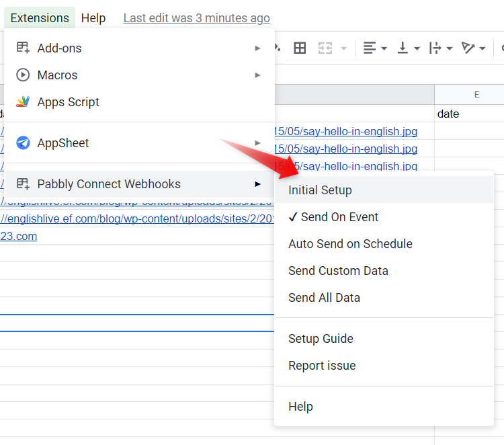Select Auto Send on Schedule
Viewport: 504px width, 445px height.
click(x=384, y=244)
